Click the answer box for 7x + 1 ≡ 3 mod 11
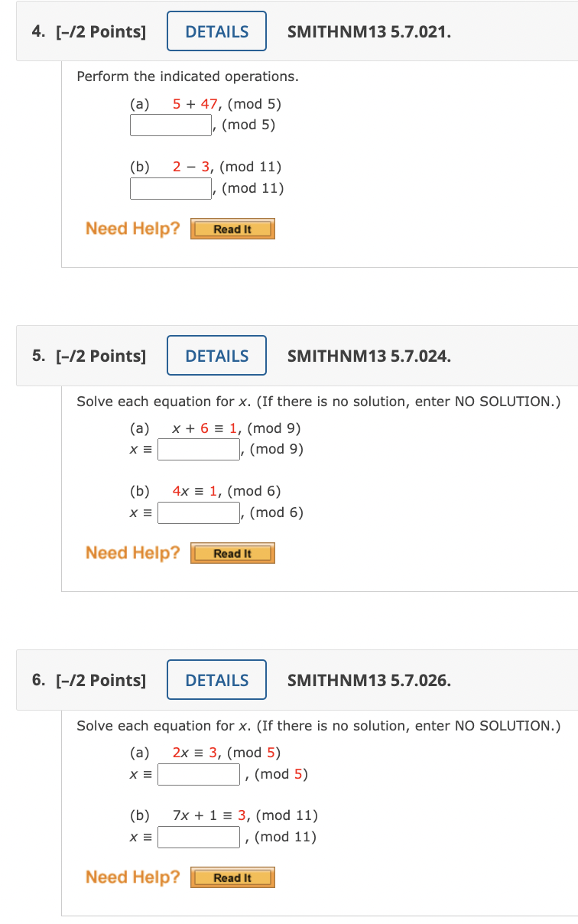578x924 pixels. 198,836
